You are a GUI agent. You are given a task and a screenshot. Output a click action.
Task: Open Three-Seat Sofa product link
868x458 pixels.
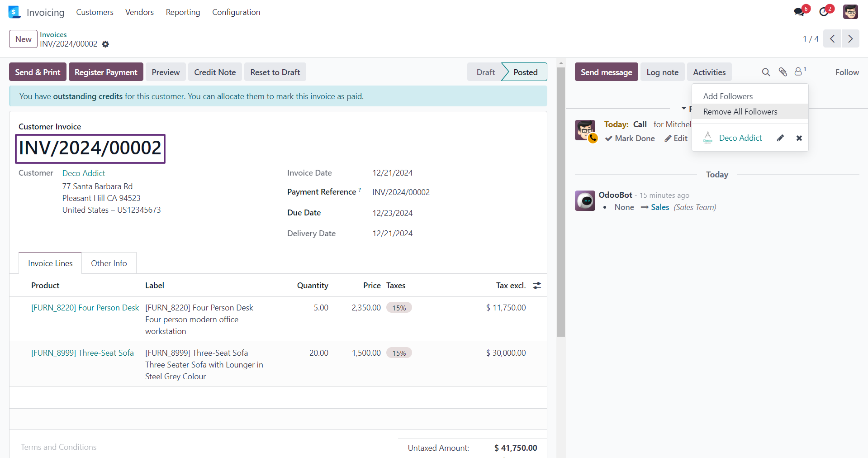(82, 353)
